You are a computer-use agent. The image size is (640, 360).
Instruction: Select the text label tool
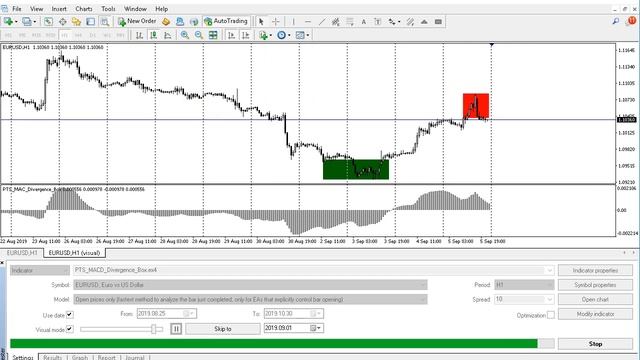(378, 22)
